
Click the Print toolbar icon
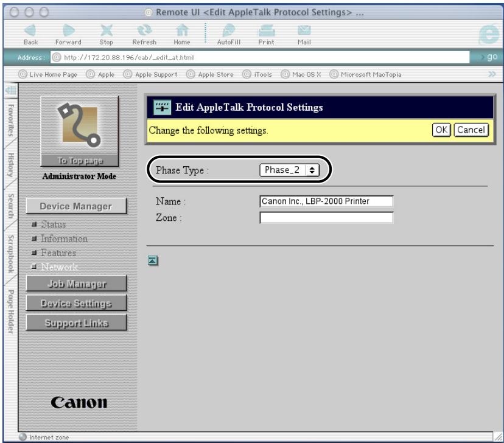pyautogui.click(x=267, y=30)
